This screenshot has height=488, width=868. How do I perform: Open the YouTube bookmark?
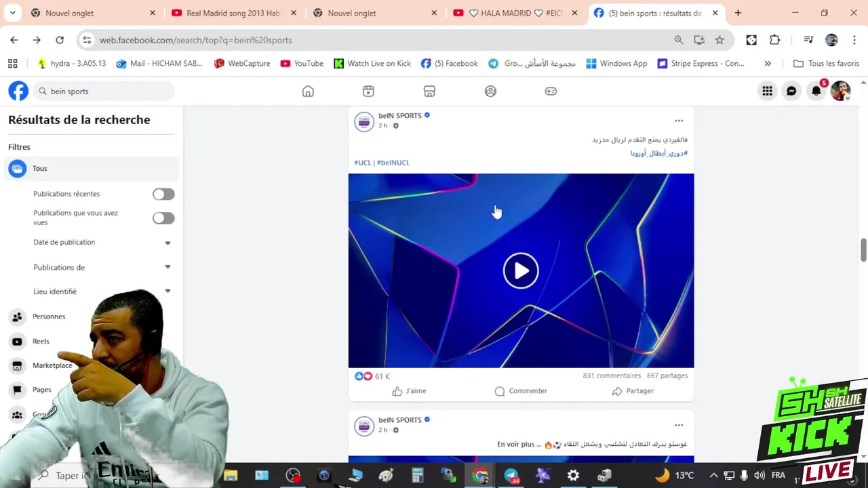pos(302,63)
